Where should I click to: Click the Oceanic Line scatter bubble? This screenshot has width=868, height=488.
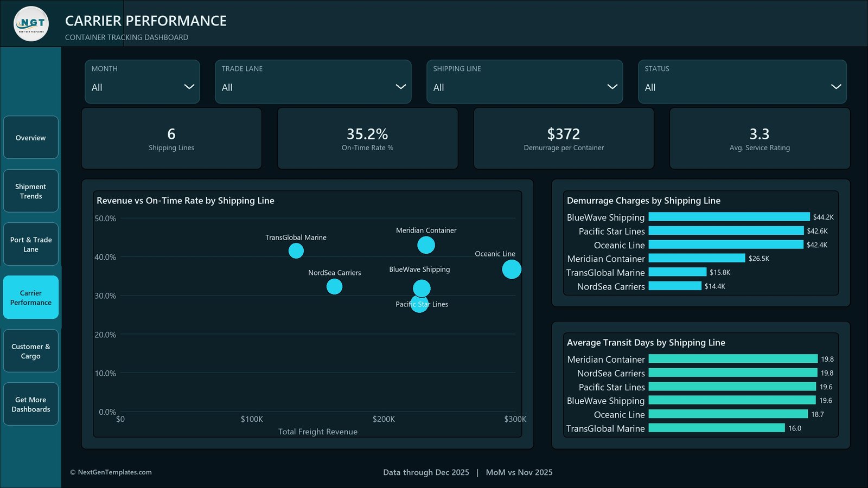coord(512,269)
